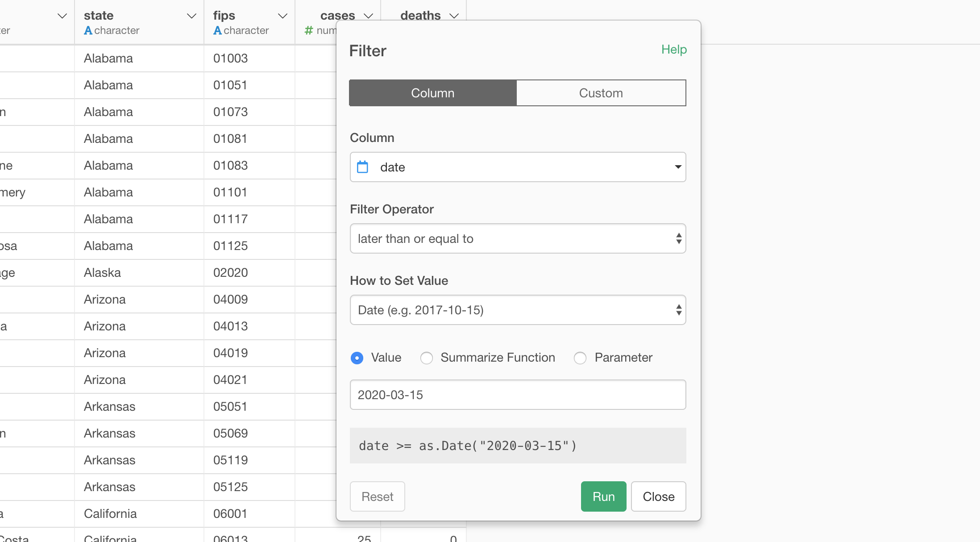The height and width of the screenshot is (542, 980).
Task: Select the Summarize Function radio button
Action: pos(427,358)
